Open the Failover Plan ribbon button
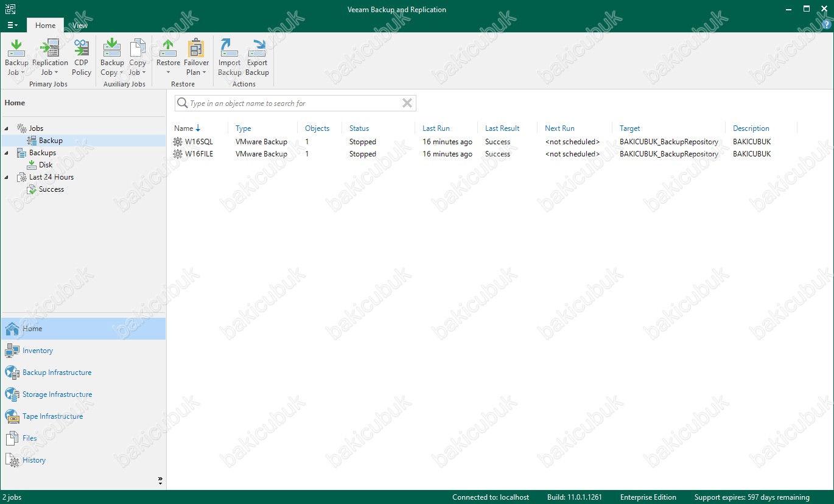The width and height of the screenshot is (834, 504). (x=196, y=58)
